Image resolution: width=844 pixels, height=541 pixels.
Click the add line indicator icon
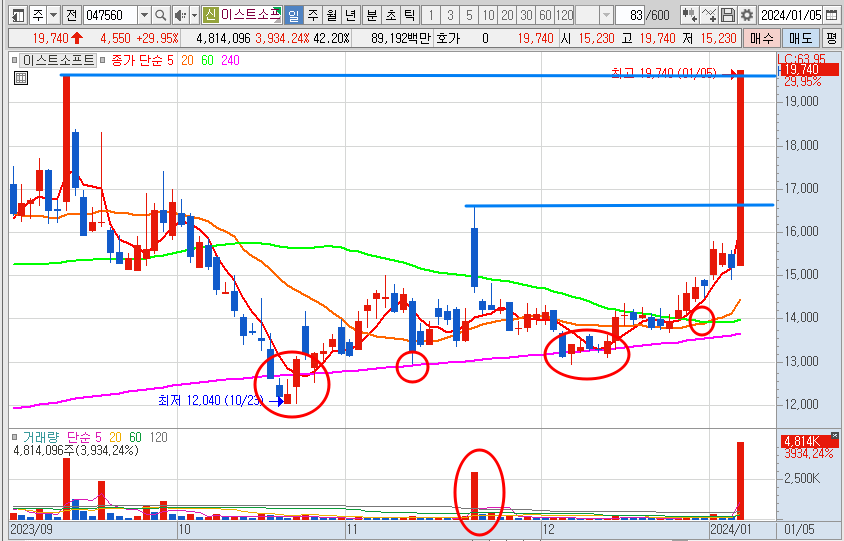pyautogui.click(x=709, y=15)
